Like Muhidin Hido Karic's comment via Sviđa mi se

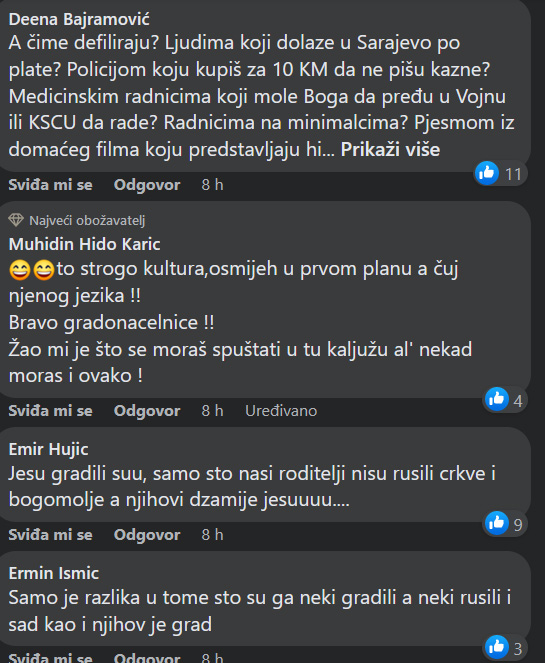coord(50,411)
